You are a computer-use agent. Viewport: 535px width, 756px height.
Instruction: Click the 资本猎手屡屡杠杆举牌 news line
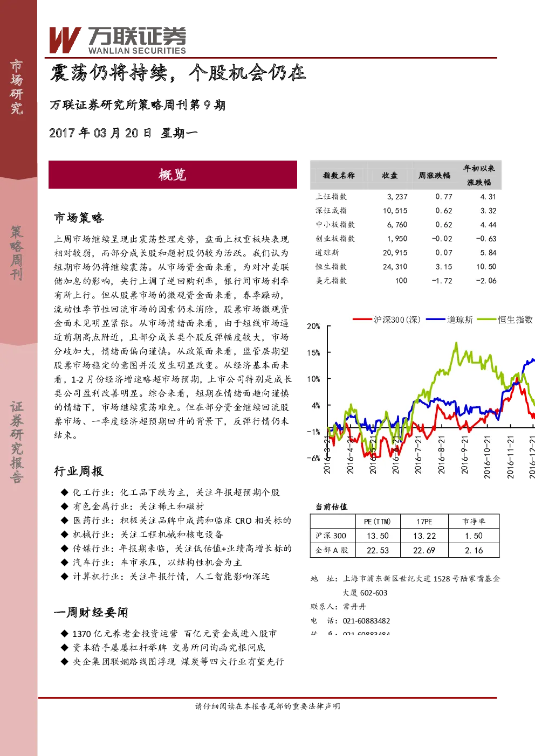pyautogui.click(x=163, y=648)
